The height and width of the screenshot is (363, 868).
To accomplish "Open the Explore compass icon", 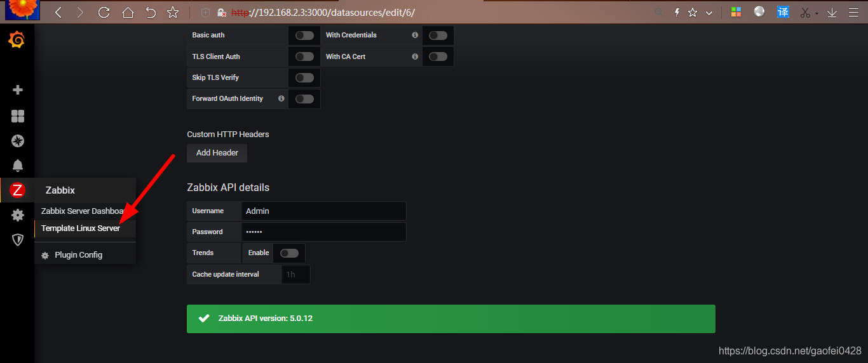I will 18,141.
